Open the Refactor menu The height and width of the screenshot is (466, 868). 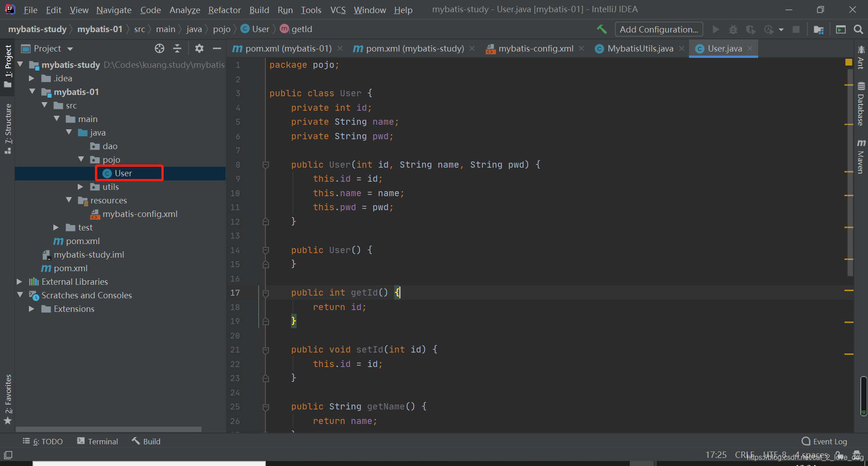pos(224,9)
